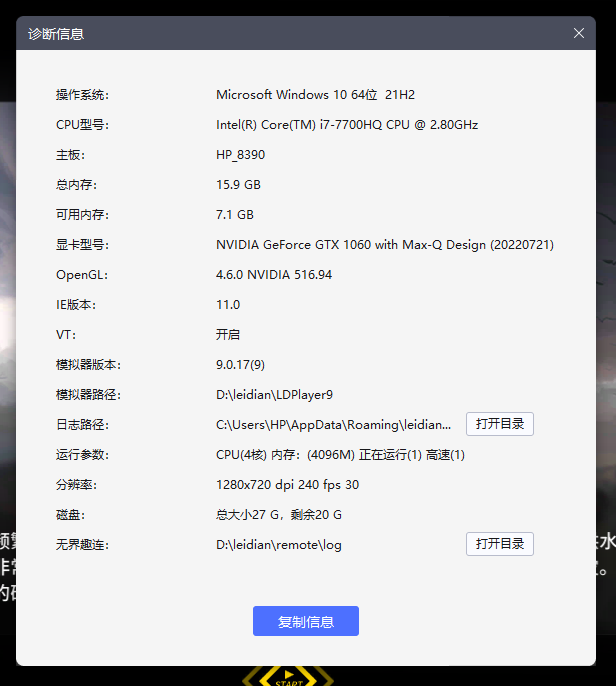Image resolution: width=616 pixels, height=686 pixels.
Task: Click the Intel Core i7-7700HQ CPU text
Action: [x=347, y=125]
